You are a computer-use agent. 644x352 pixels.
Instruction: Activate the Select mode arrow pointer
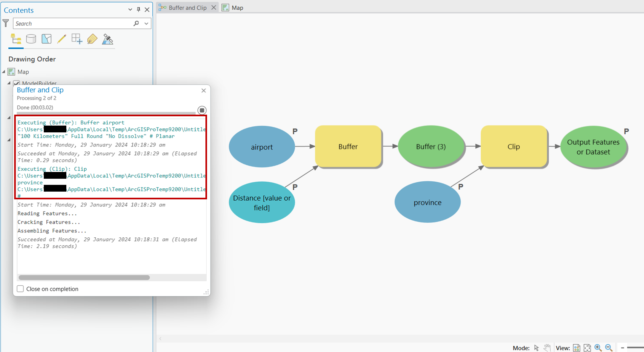(536, 348)
